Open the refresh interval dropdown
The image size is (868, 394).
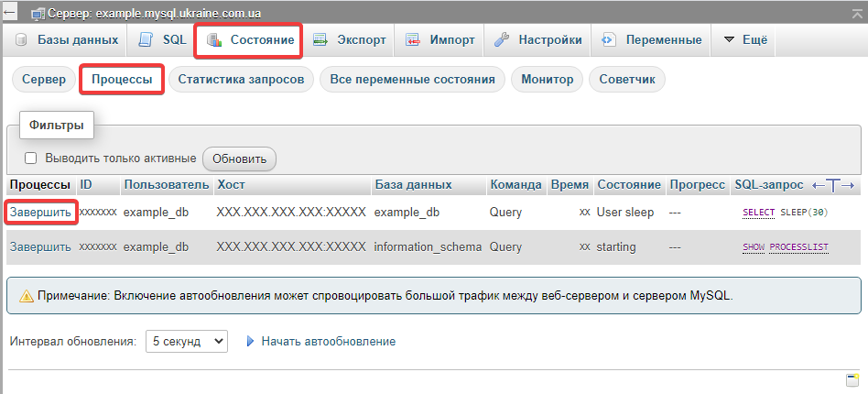point(186,341)
